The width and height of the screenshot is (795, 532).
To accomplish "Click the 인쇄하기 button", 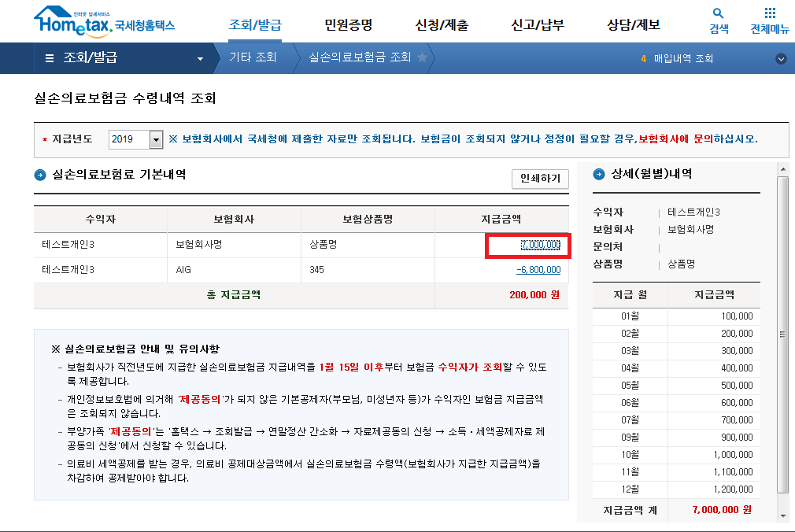I will tap(540, 179).
